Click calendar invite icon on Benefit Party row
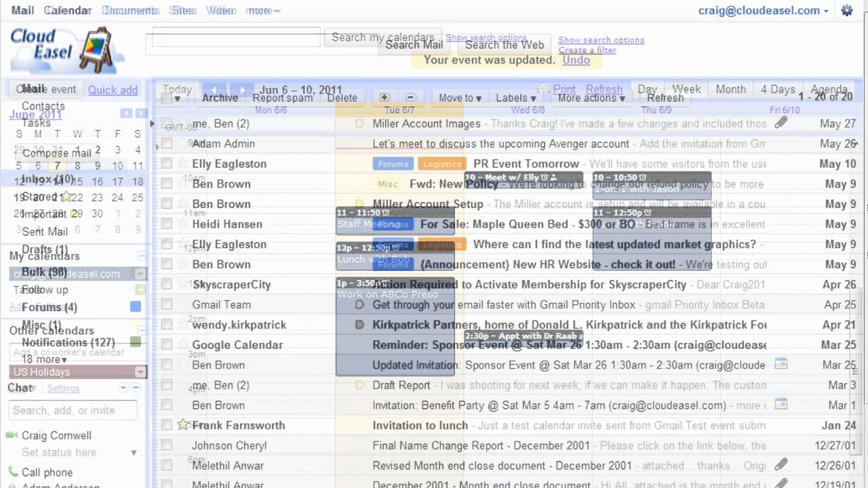868x488 pixels. coord(781,405)
